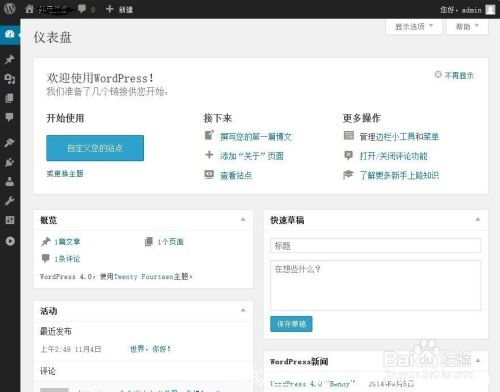Open Plugins sidebar icon

point(10,162)
